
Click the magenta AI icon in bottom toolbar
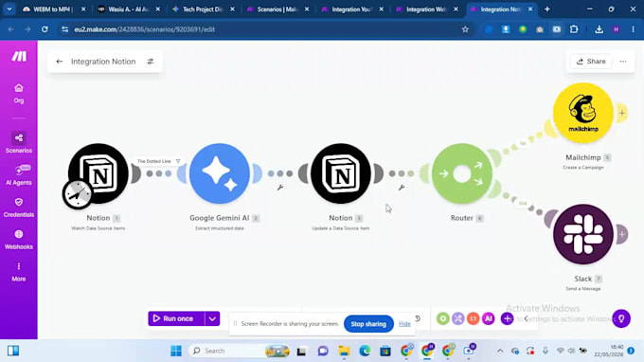pos(489,318)
